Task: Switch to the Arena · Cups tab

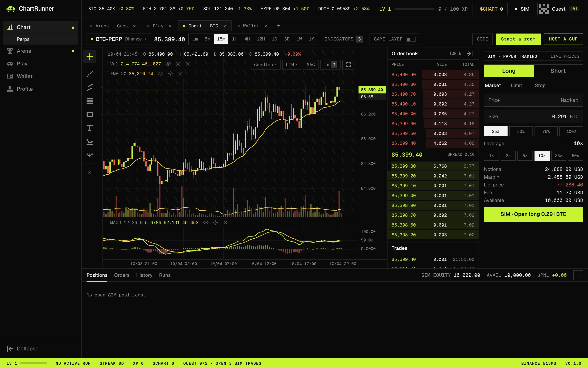Action: 111,26
